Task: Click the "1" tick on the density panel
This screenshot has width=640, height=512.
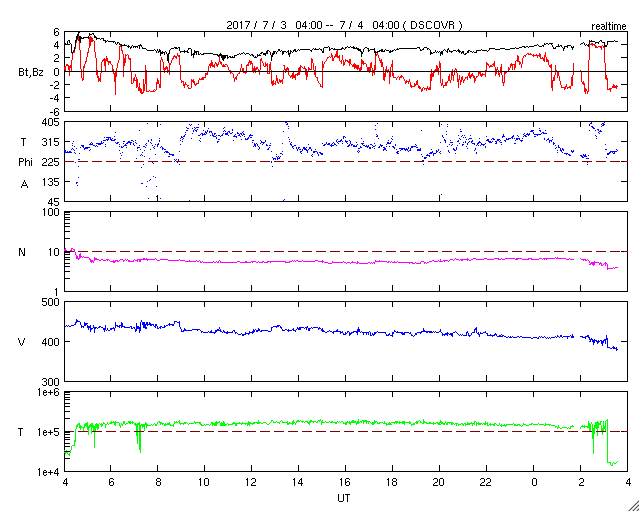Action: coord(57,291)
